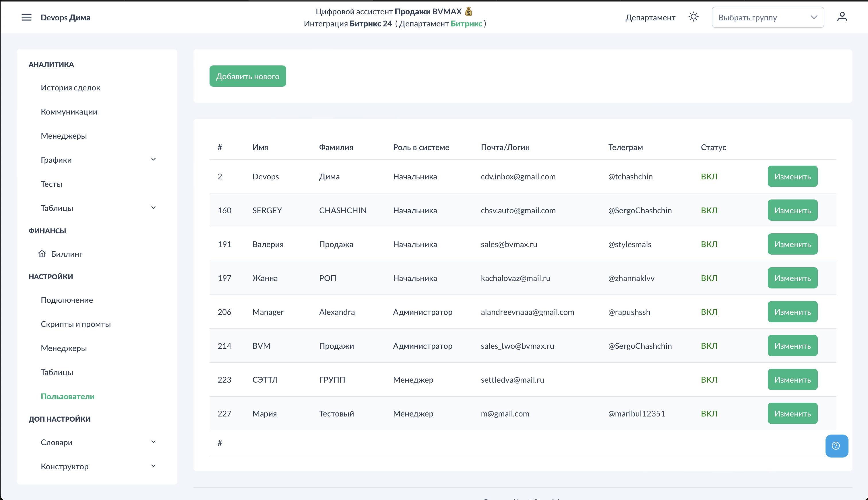Open История сделок menu item
Image resolution: width=868 pixels, height=500 pixels.
point(70,88)
